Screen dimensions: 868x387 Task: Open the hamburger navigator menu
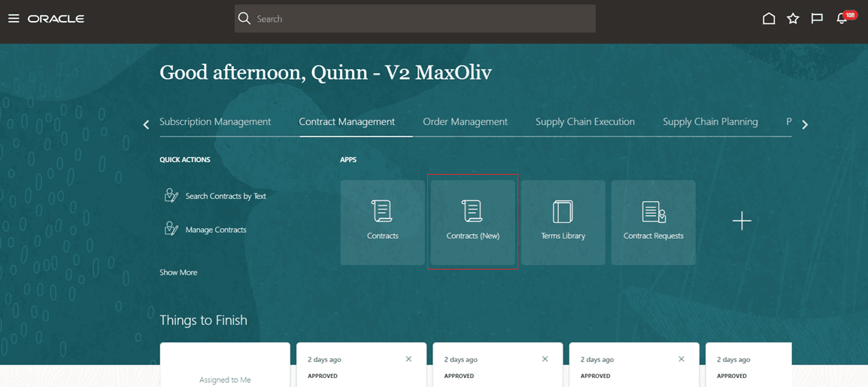tap(14, 19)
